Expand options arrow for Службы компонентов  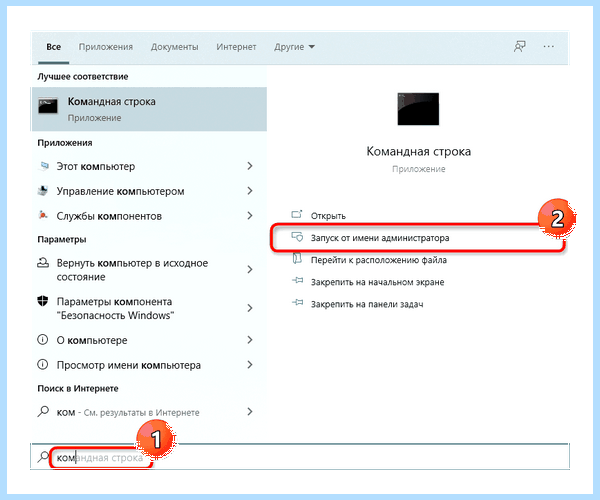pos(250,216)
